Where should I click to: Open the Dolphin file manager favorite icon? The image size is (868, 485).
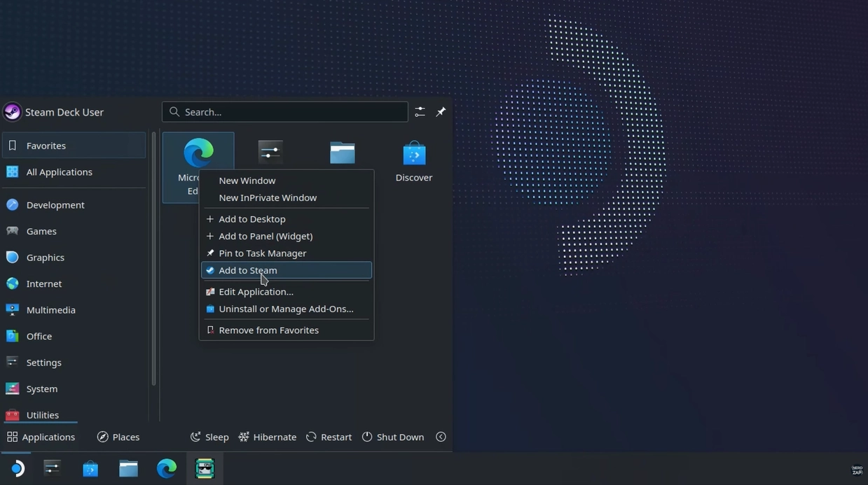point(342,153)
